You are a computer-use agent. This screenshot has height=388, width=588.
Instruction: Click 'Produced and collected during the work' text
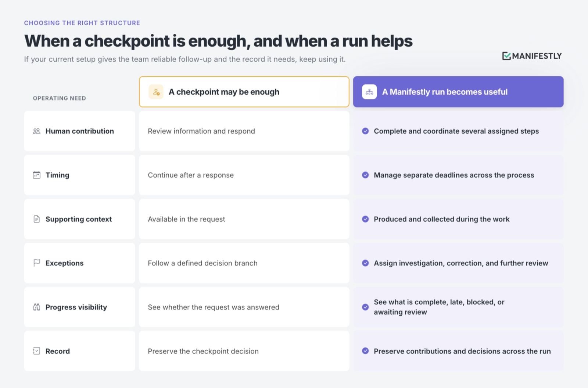click(x=442, y=219)
